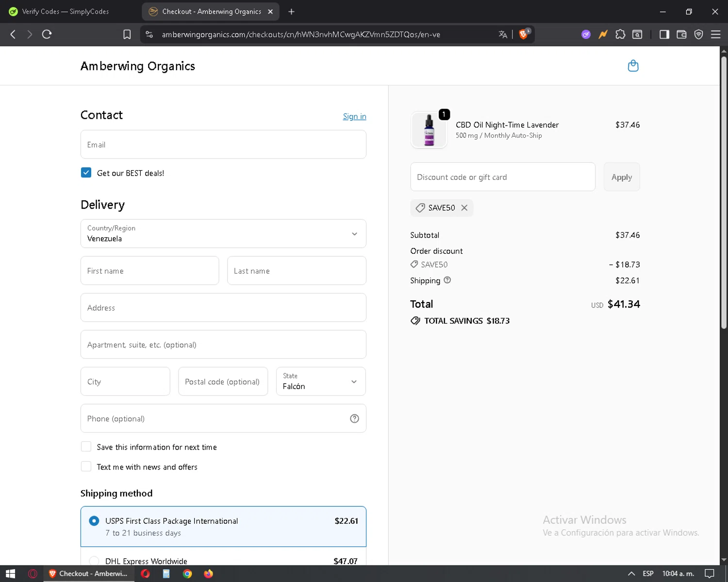Check Save this information for next time
728x582 pixels.
tap(86, 447)
